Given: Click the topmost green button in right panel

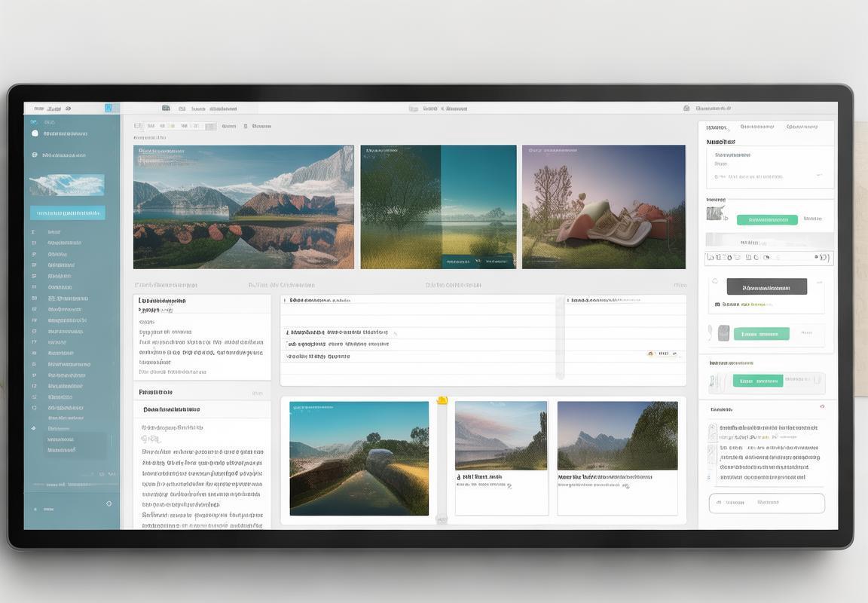Looking at the screenshot, I should (766, 220).
